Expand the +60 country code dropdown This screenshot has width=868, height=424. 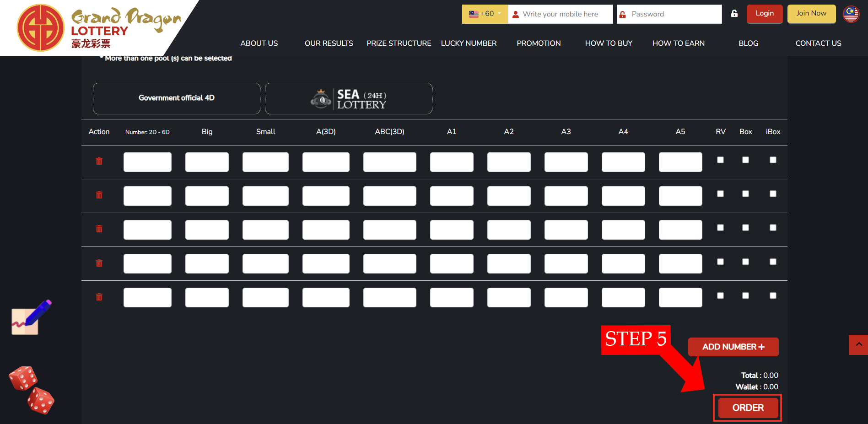click(485, 14)
